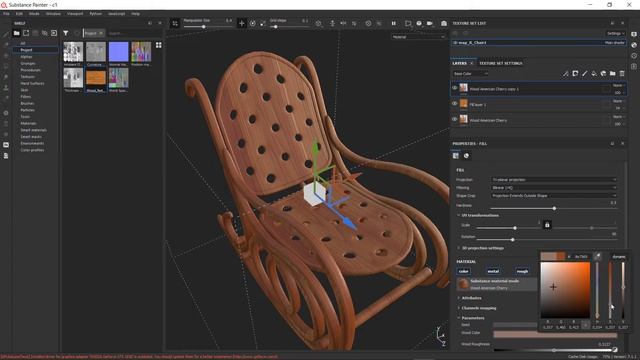Take a render with the photo camera icon
Viewport: 640px width, 360px height.
[x=444, y=24]
